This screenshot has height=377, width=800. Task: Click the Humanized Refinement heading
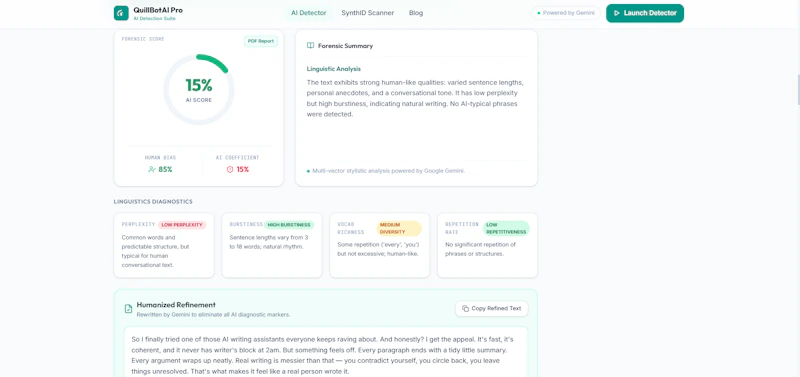(176, 305)
